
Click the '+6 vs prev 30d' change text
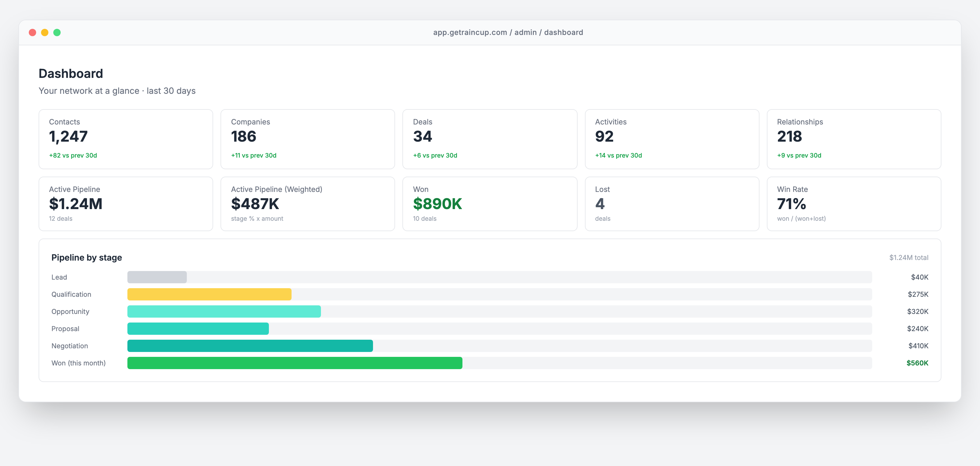click(435, 155)
